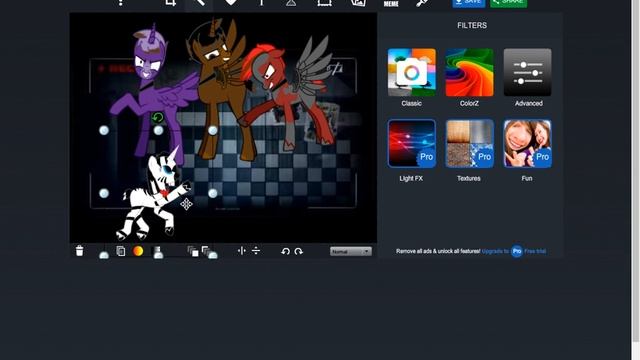Click the top-right selection resize handle
Viewport: 640px width, 360px height.
pyautogui.click(x=213, y=130)
